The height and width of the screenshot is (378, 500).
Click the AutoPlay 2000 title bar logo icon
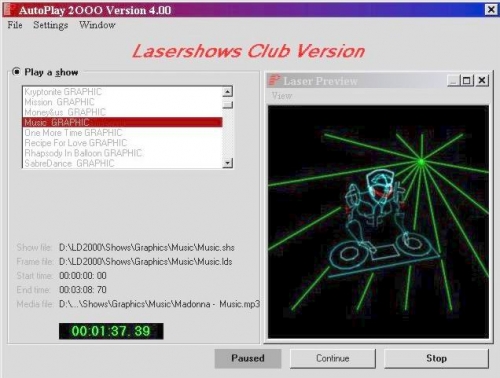10,9
